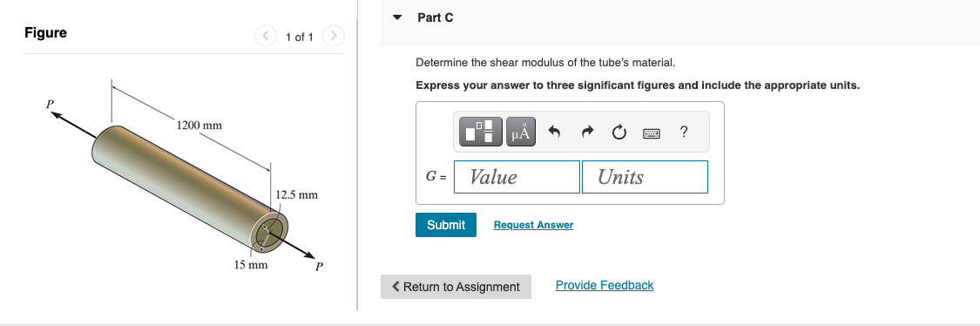This screenshot has height=326, width=980.
Task: Click Request Answer link
Action: (533, 225)
